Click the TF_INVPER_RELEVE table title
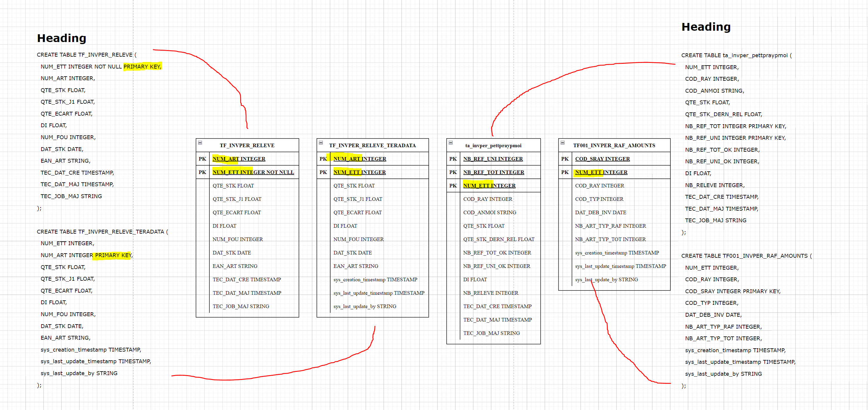Image resolution: width=868 pixels, height=410 pixels. pos(247,145)
